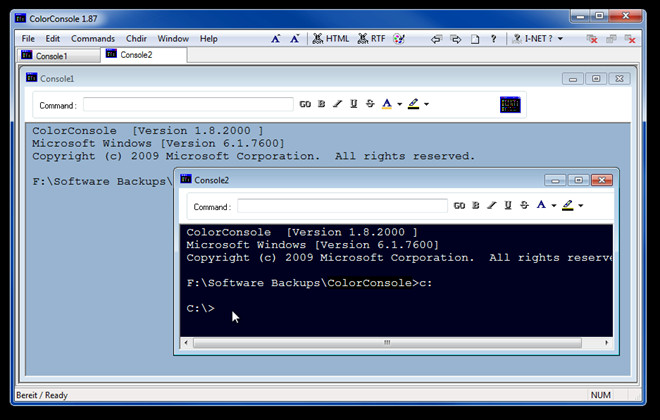Image resolution: width=660 pixels, height=420 pixels.
Task: Minimize the Console2 child window
Action: 555,180
